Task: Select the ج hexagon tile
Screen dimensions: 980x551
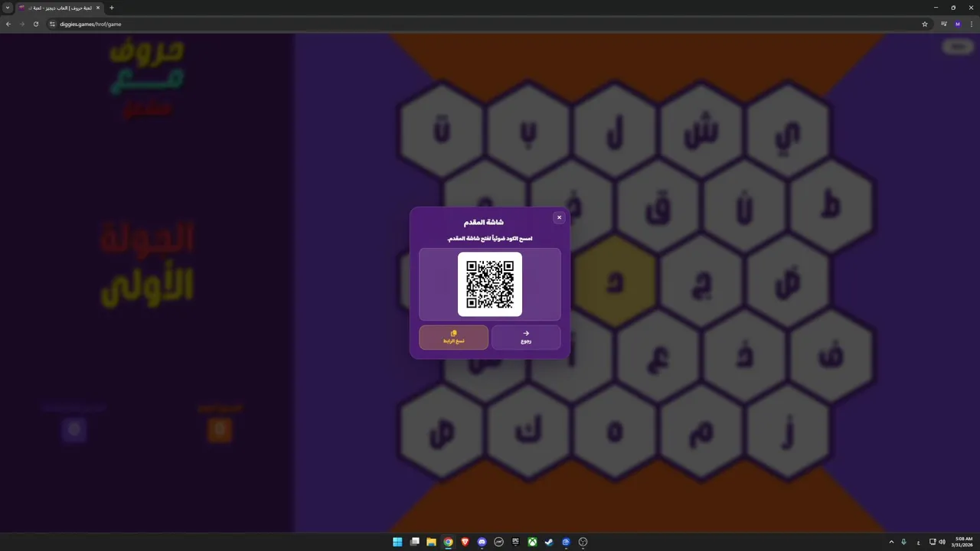Action: coord(701,282)
